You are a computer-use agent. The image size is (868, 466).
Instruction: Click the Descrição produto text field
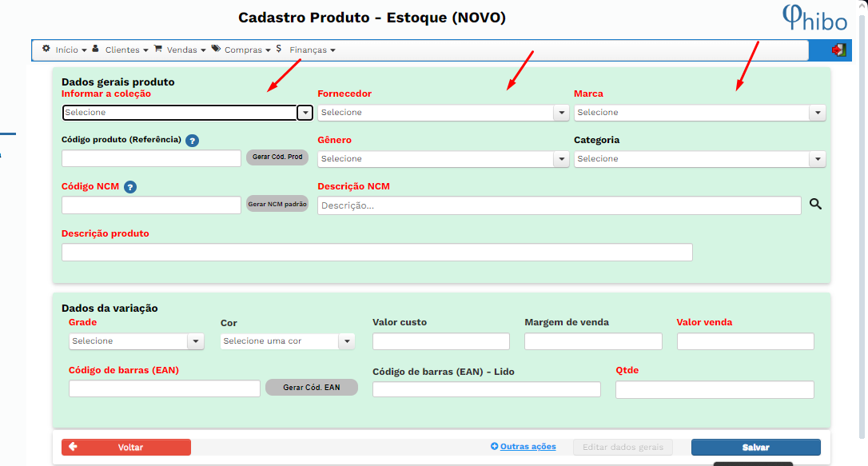click(376, 253)
